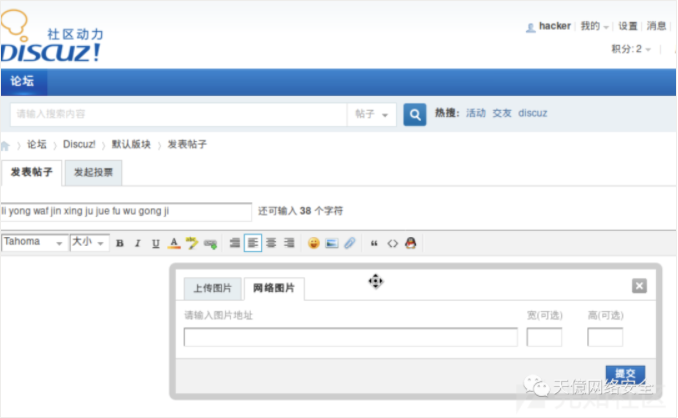
Task: Expand the 帖子 search type dropdown
Action: (371, 114)
